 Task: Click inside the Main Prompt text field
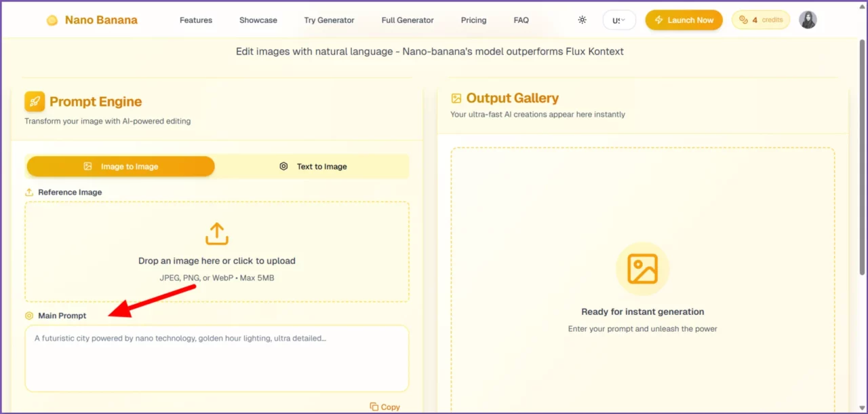(x=217, y=358)
